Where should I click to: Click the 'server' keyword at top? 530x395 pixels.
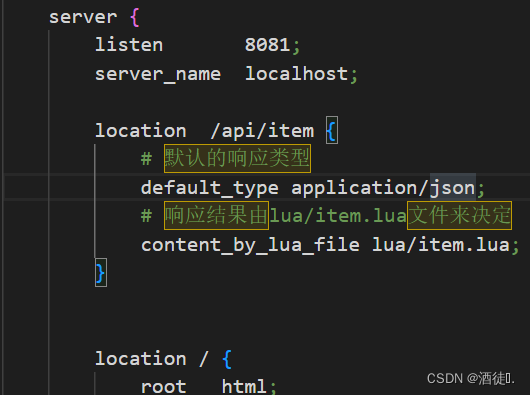(x=83, y=17)
